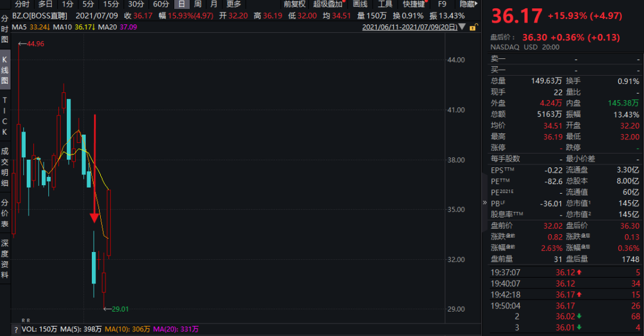644x336 pixels.
Task: Switch to the 多日 multi-day tab
Action: pyautogui.click(x=45, y=4)
